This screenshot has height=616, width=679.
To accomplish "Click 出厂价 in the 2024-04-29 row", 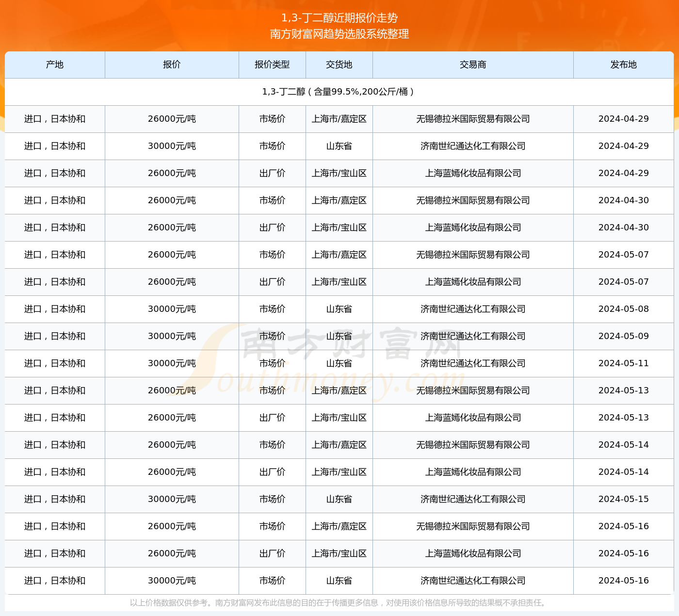I will 272,173.
